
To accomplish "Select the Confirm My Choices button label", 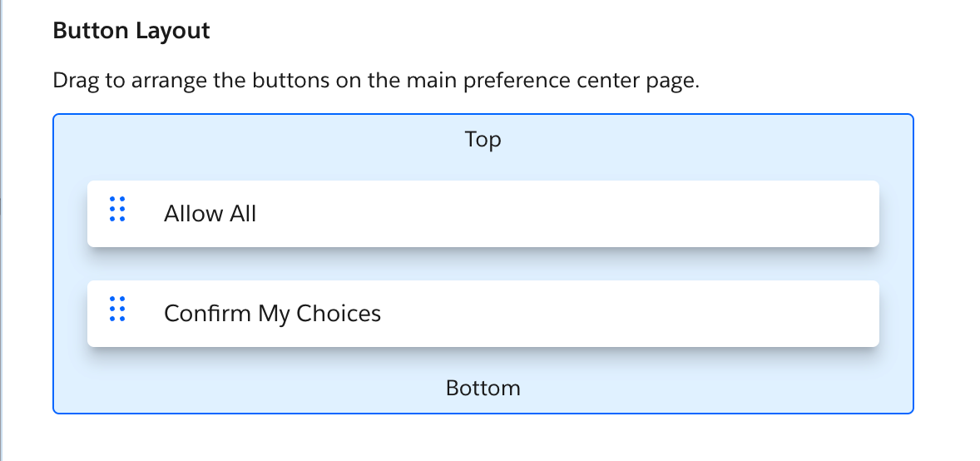I will pyautogui.click(x=272, y=314).
